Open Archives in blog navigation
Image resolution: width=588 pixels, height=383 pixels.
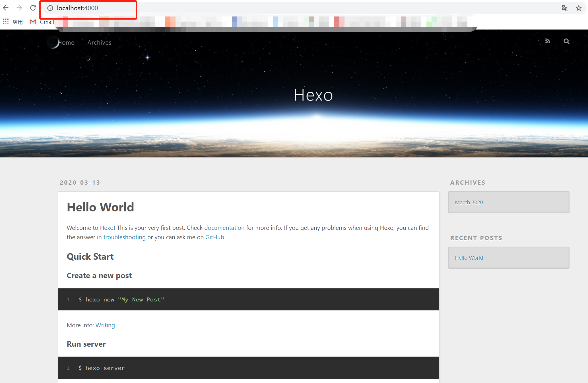coord(99,43)
